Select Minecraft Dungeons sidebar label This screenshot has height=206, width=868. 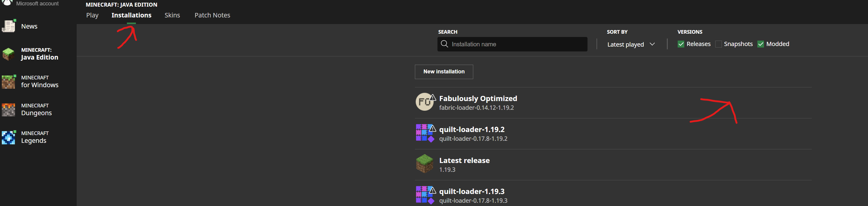pyautogui.click(x=36, y=109)
